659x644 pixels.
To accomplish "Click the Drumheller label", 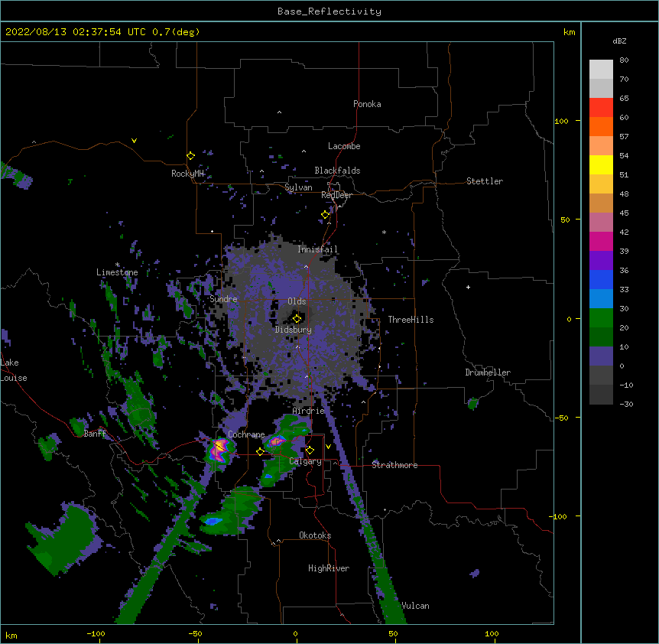I will click(488, 372).
